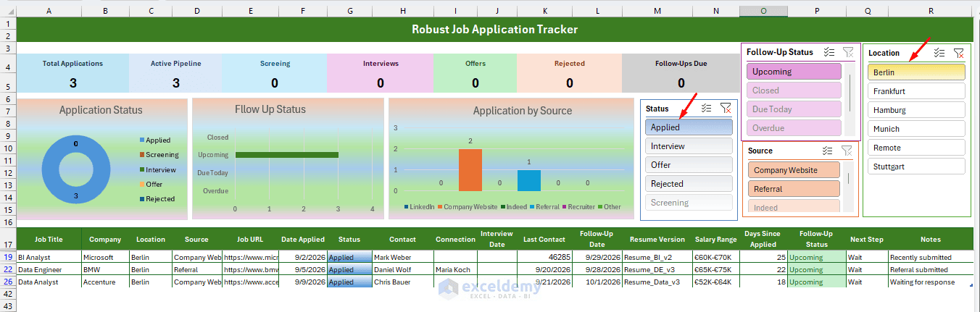Image resolution: width=980 pixels, height=312 pixels.
Task: Filter Location slicer by Remote
Action: coord(916,148)
